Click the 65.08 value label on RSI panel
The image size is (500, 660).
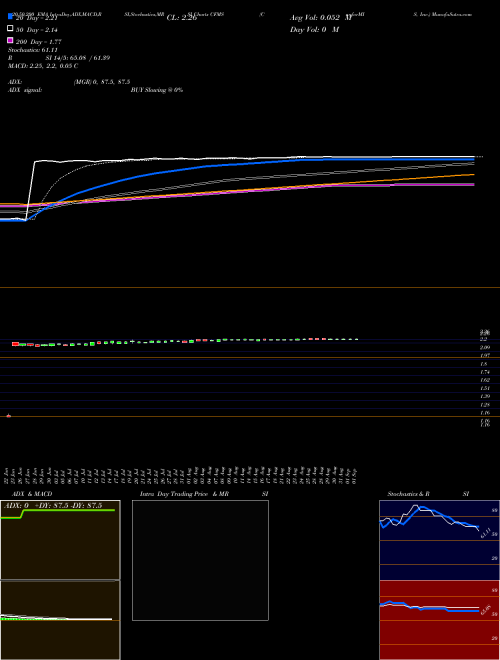pos(486,610)
